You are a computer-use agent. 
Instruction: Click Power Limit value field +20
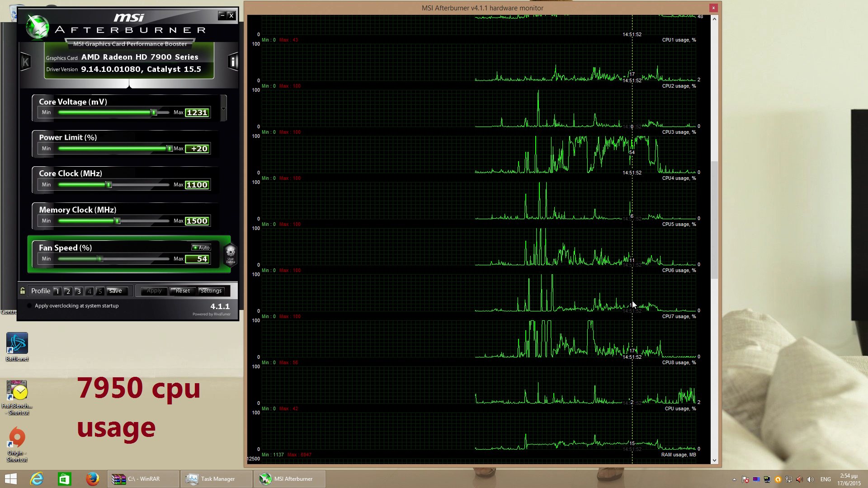click(x=197, y=149)
